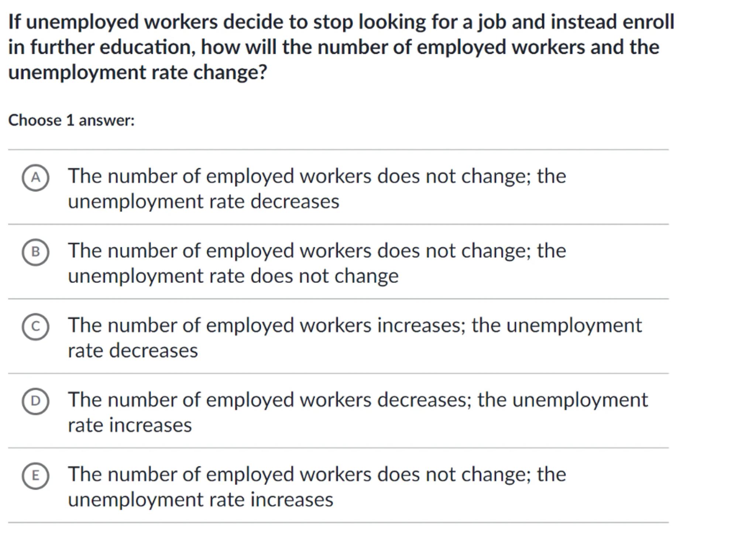The image size is (756, 543).
Task: Click option E's first line of text
Action: [316, 474]
